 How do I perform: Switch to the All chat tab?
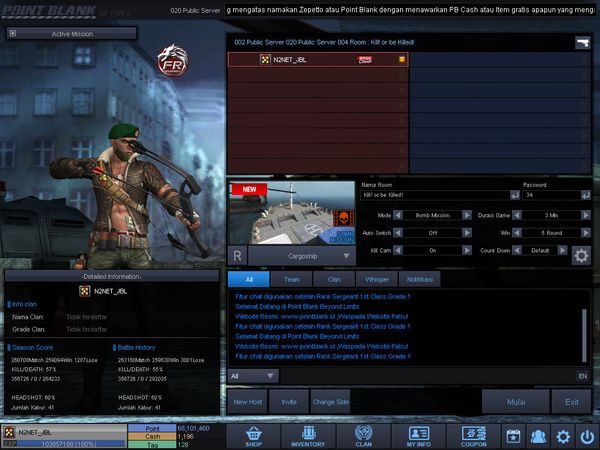(249, 279)
